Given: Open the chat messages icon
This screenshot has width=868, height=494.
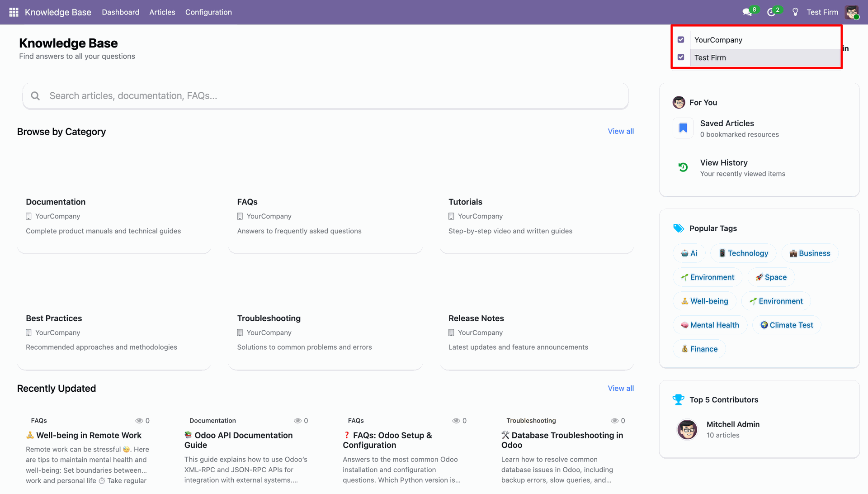Looking at the screenshot, I should (x=747, y=12).
